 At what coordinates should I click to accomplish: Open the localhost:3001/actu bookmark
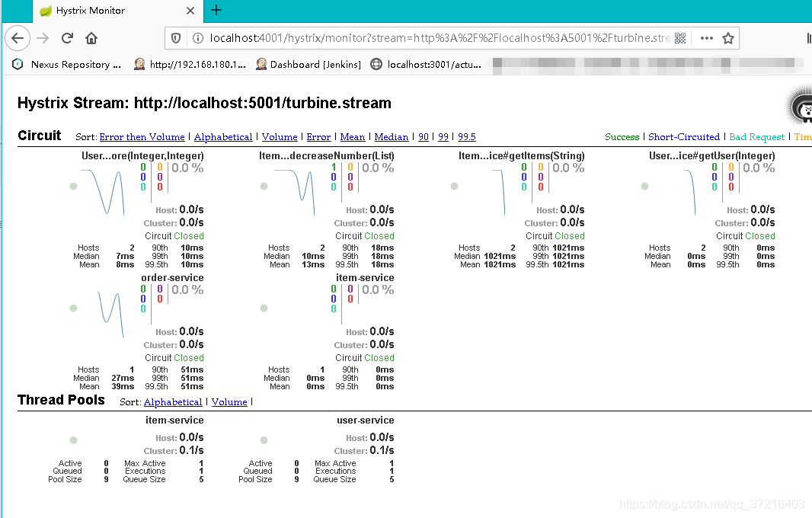pyautogui.click(x=426, y=64)
